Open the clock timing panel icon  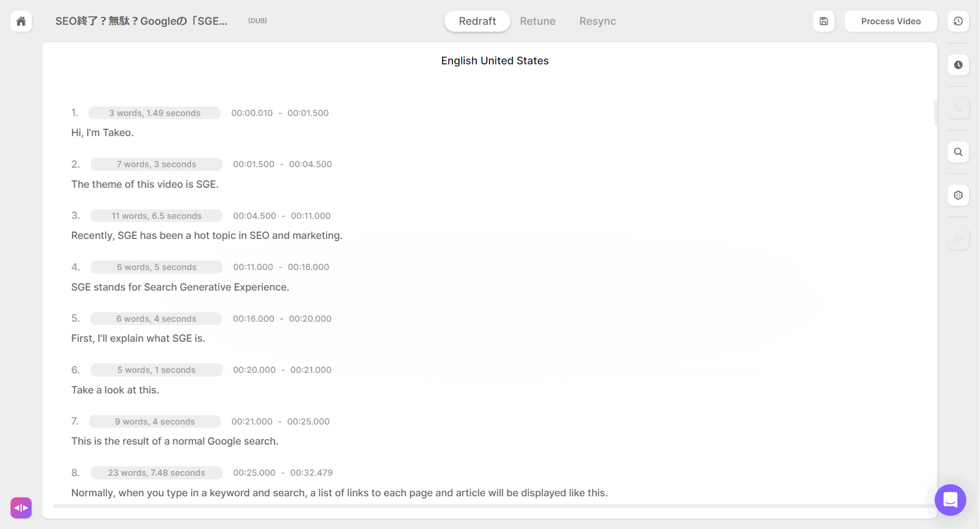pyautogui.click(x=958, y=65)
